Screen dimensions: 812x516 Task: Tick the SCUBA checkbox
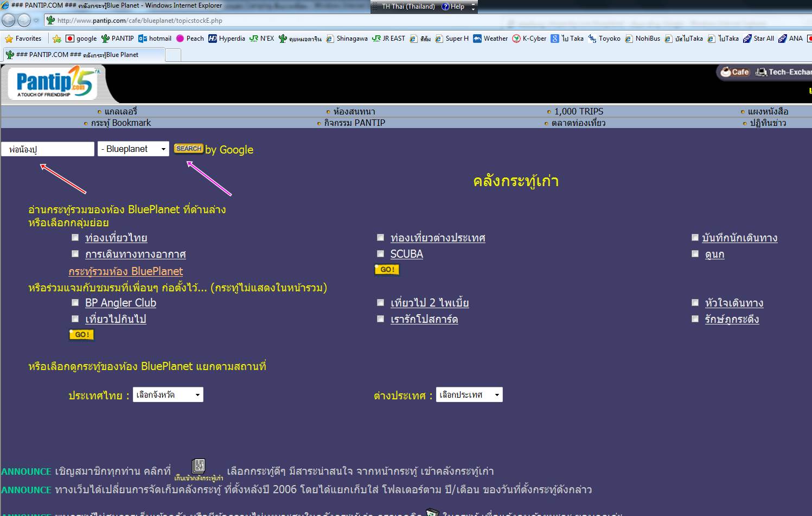(381, 253)
